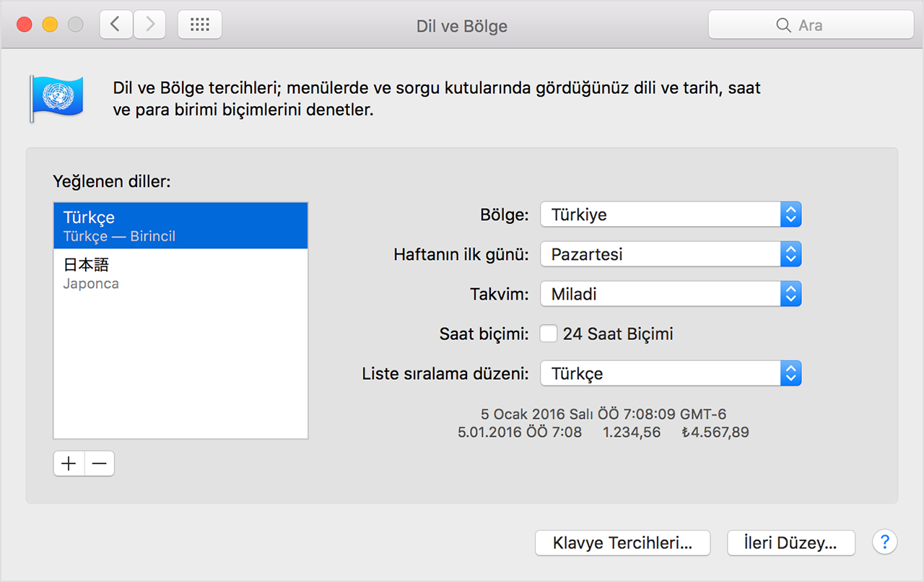The width and height of the screenshot is (924, 582).
Task: Enable the 24 Saat Biçimi checkbox
Action: [x=548, y=333]
